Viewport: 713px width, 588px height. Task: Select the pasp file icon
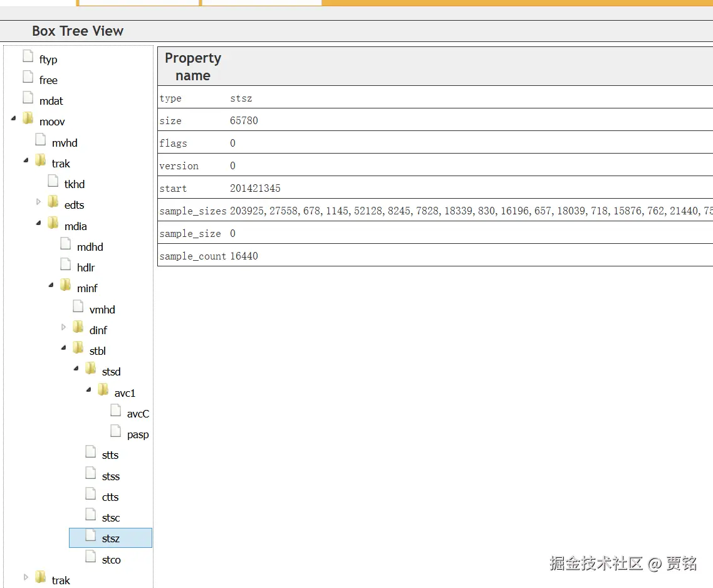coord(116,431)
